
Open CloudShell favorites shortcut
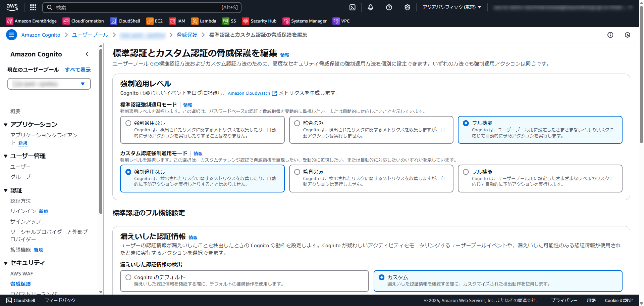[125, 21]
